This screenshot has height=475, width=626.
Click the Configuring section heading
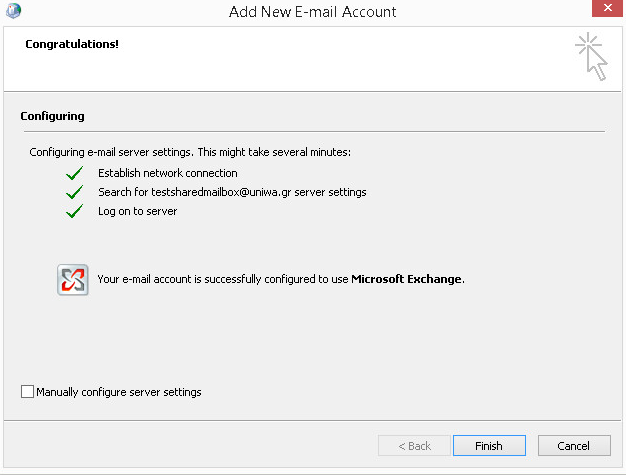(x=52, y=116)
